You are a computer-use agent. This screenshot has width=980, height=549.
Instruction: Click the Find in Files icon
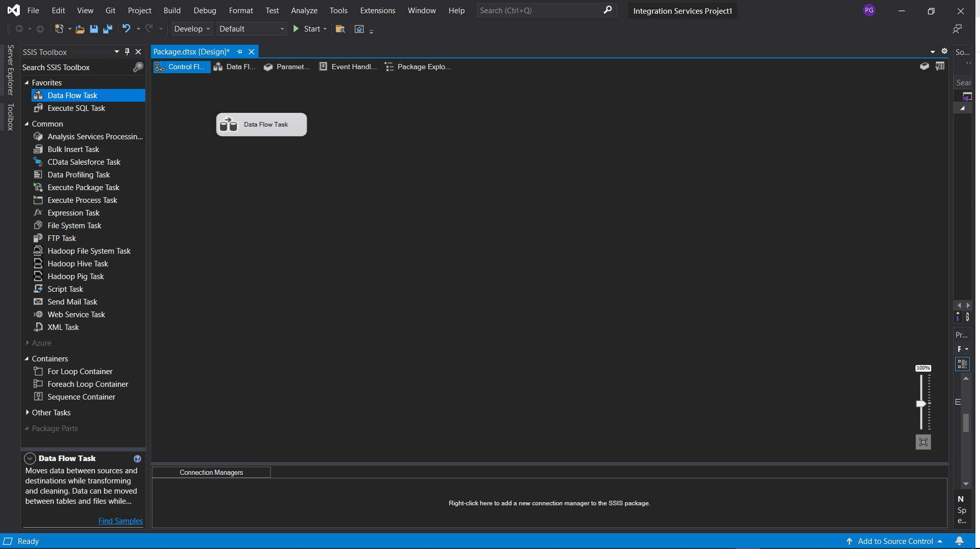pyautogui.click(x=340, y=29)
